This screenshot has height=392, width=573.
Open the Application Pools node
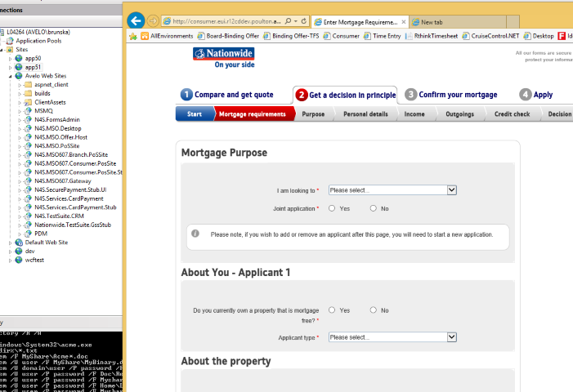point(37,40)
